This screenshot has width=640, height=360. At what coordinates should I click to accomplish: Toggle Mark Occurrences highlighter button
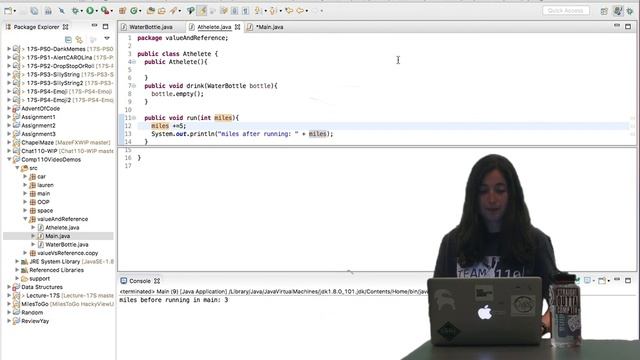point(202,11)
